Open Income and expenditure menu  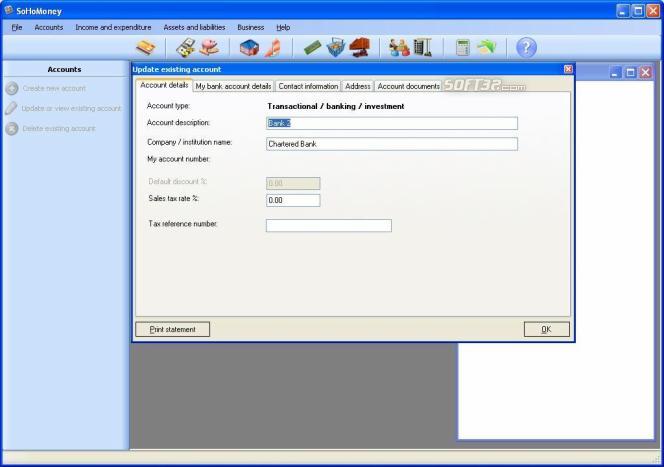tap(113, 28)
